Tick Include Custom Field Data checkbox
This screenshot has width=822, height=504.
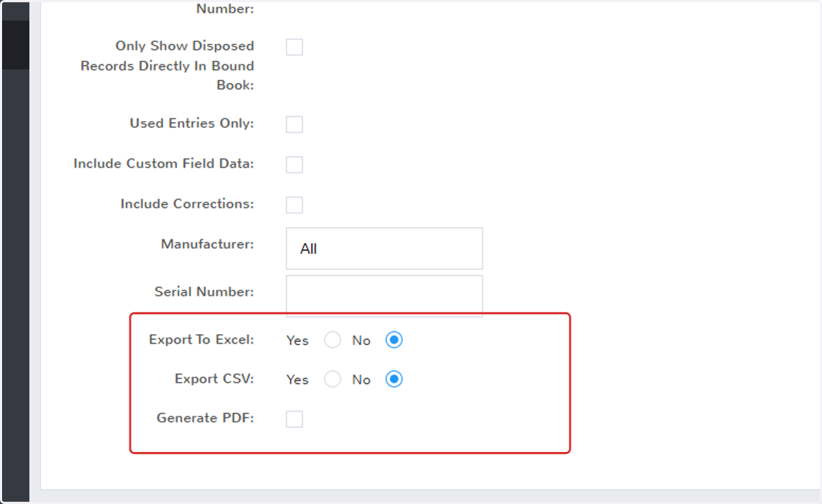tap(295, 165)
